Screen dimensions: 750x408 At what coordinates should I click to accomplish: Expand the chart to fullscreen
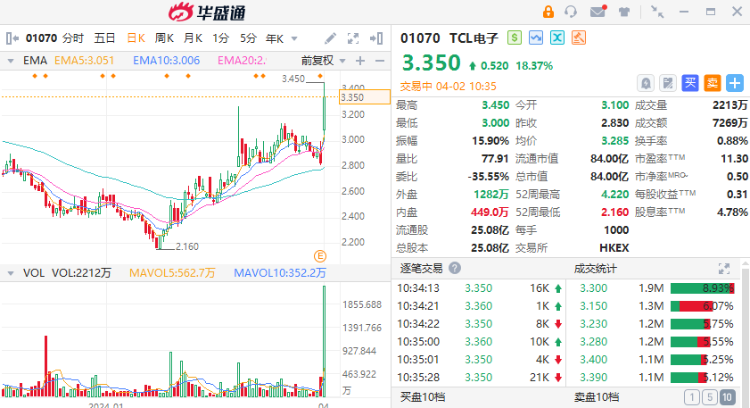[x=353, y=38]
